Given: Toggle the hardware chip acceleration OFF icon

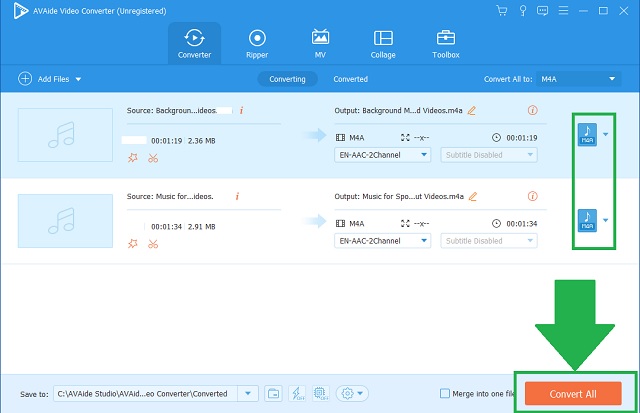Looking at the screenshot, I should pos(321,394).
